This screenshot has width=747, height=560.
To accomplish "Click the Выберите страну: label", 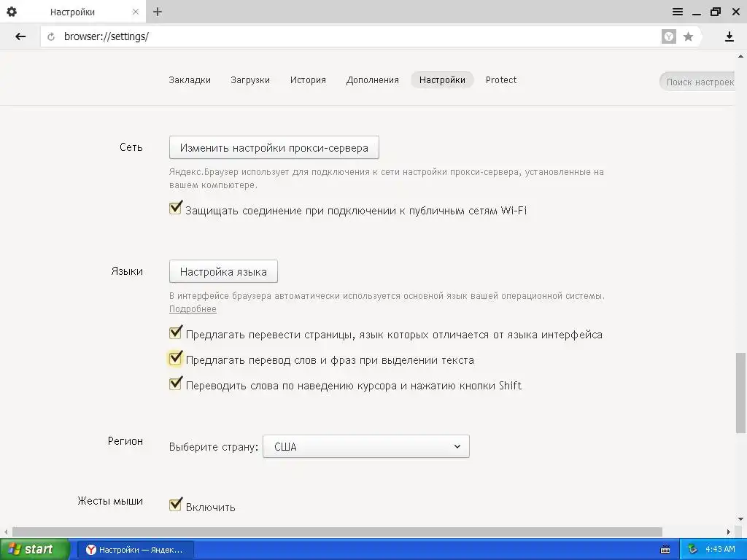I will click(x=214, y=447).
